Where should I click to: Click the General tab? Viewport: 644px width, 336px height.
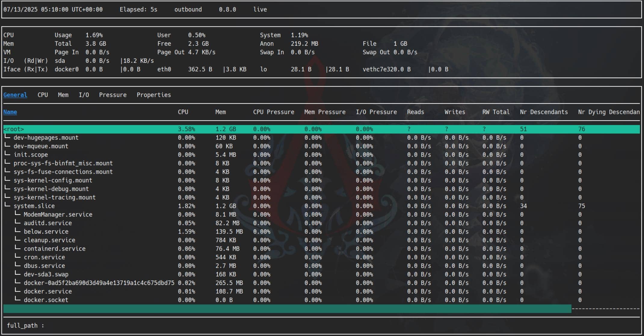pos(15,95)
